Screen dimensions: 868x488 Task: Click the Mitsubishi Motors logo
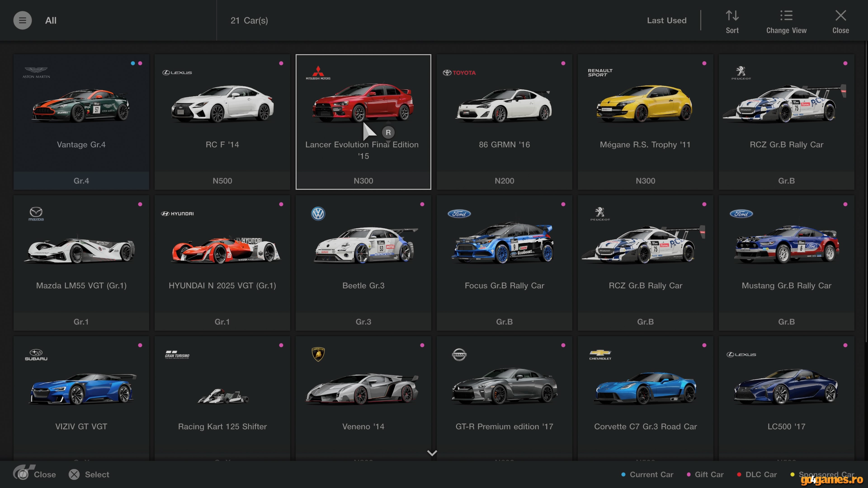pos(318,73)
